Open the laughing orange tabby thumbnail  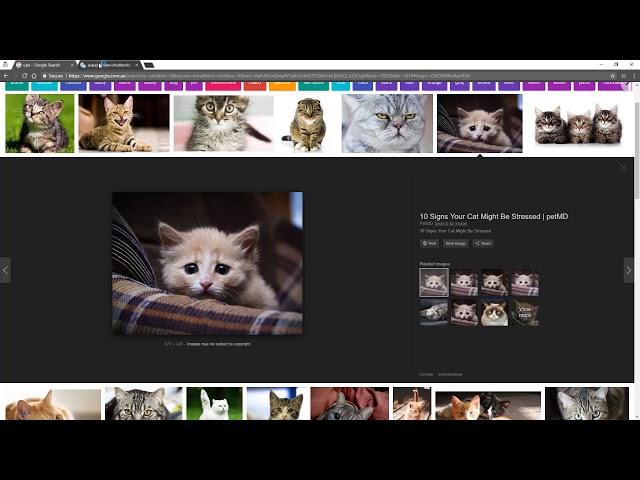coord(124,124)
